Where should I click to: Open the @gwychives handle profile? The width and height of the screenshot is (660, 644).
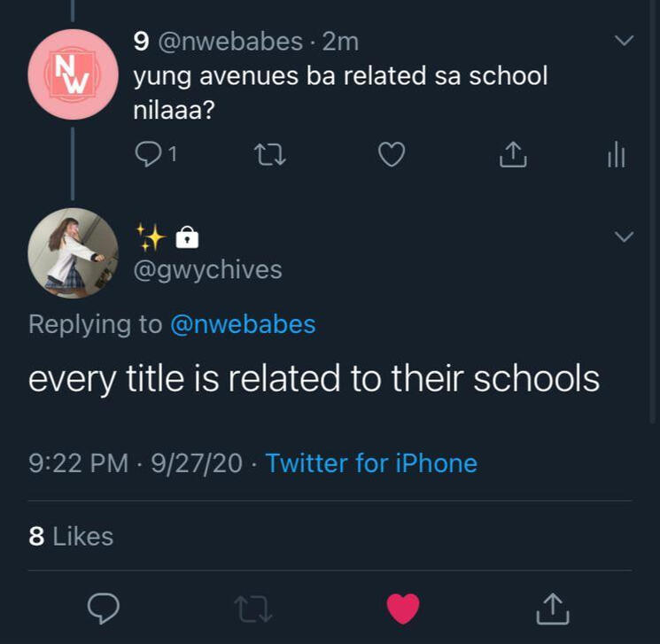coord(207,269)
